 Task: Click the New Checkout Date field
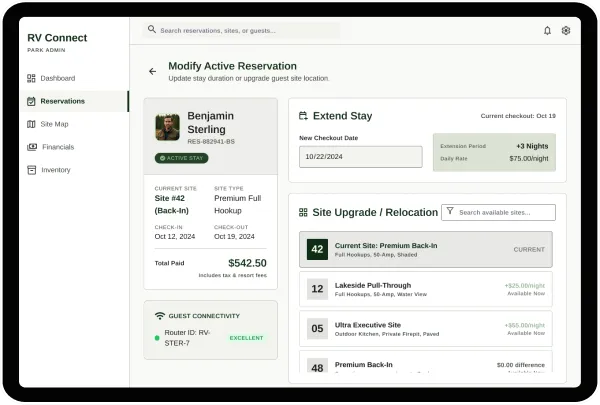[361, 157]
